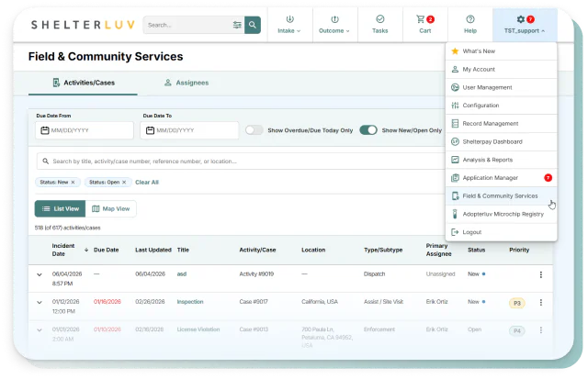The height and width of the screenshot is (379, 588).
Task: Enable Show Overdue/Due Today Only toggle
Action: [254, 130]
